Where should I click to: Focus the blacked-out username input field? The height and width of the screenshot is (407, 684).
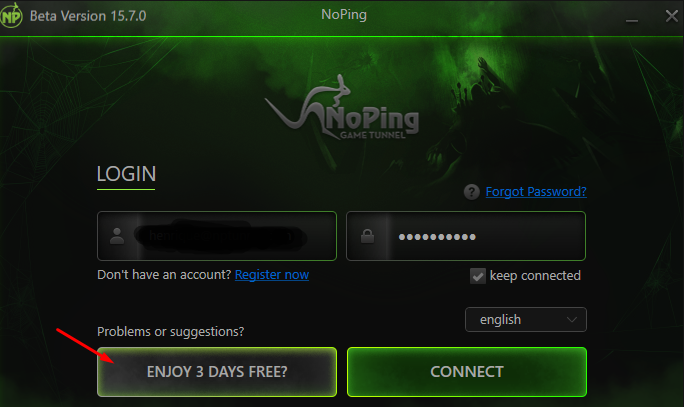(x=217, y=236)
